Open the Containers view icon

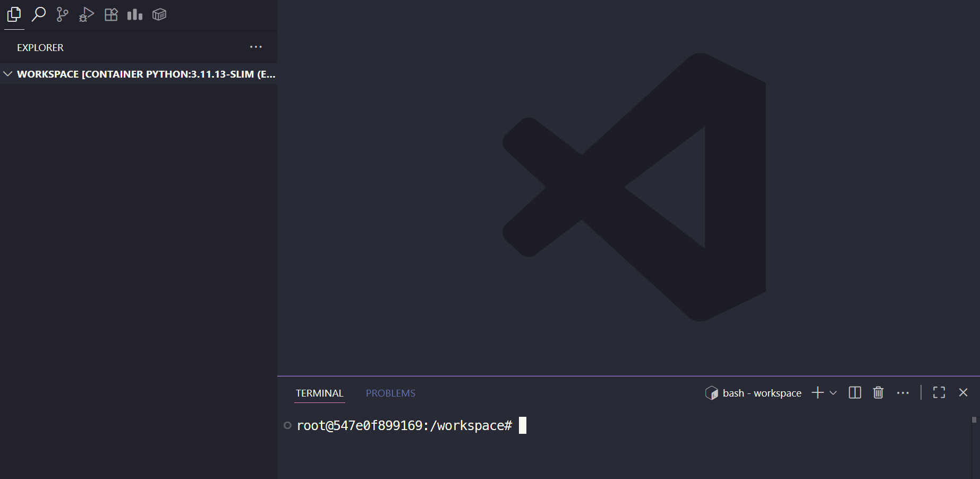pos(159,14)
